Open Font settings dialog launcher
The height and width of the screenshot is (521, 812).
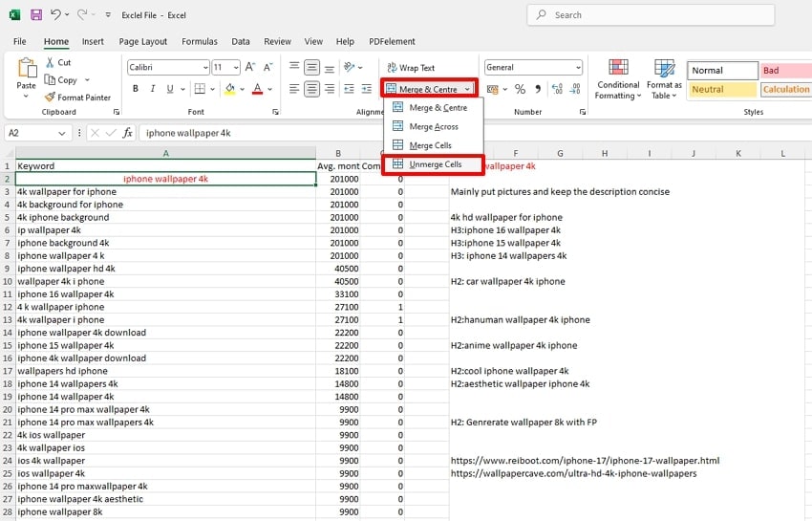click(275, 112)
